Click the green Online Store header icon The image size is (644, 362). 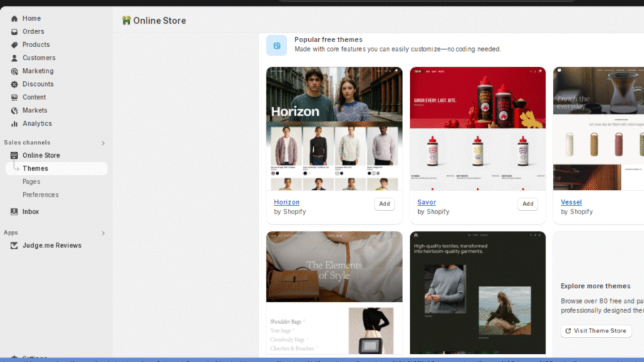click(126, 21)
